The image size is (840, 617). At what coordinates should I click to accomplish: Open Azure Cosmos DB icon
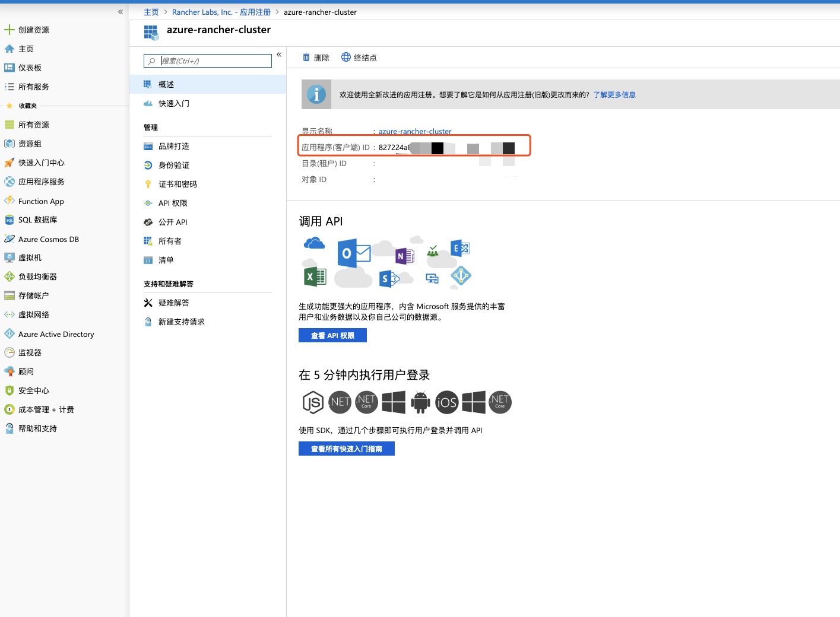9,239
